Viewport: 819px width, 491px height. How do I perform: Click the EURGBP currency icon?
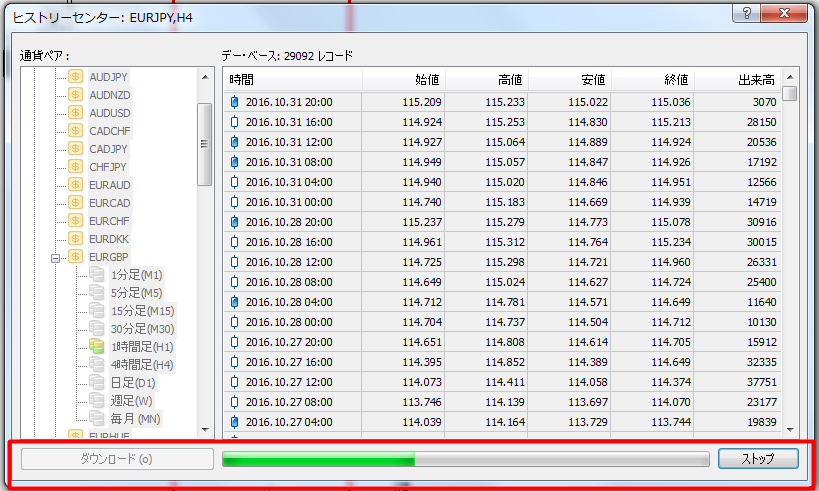[76, 257]
